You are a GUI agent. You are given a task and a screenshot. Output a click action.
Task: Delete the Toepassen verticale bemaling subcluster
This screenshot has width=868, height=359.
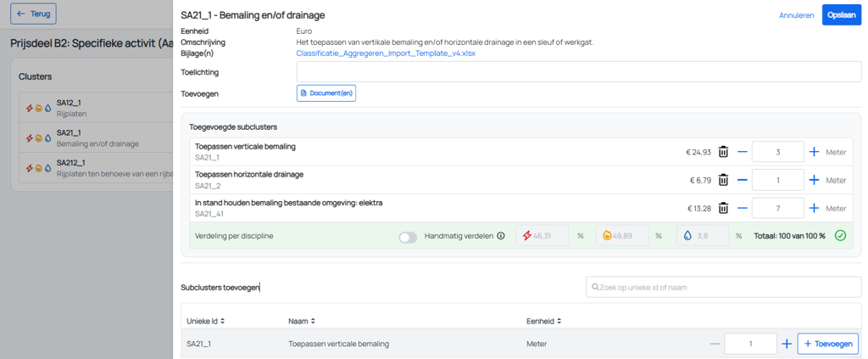point(723,152)
